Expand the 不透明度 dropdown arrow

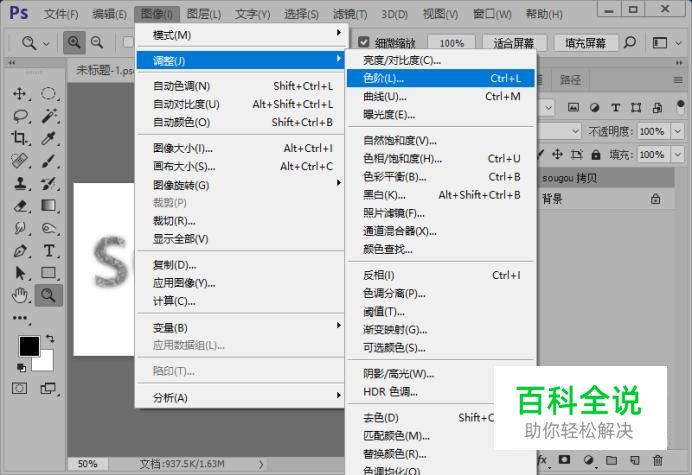(x=677, y=131)
